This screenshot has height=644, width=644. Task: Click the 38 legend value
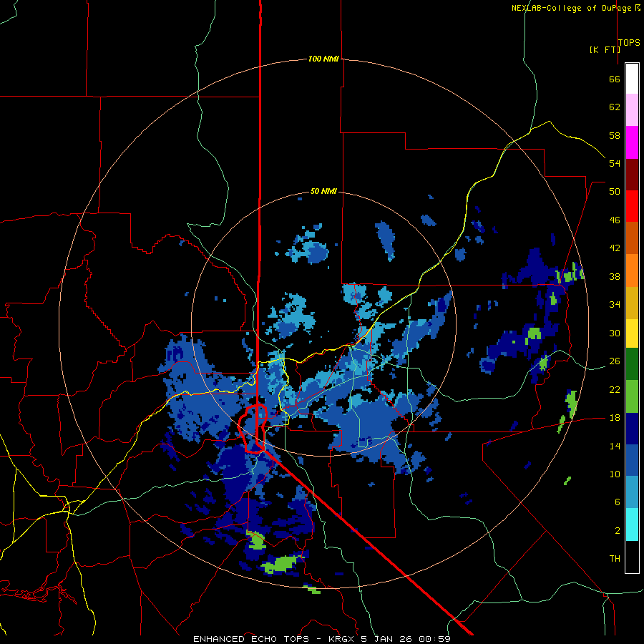point(615,276)
